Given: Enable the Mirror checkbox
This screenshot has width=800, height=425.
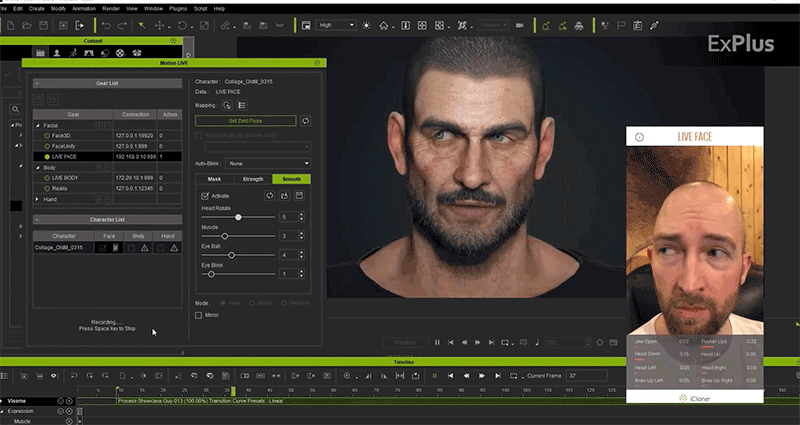Looking at the screenshot, I should coord(198,315).
